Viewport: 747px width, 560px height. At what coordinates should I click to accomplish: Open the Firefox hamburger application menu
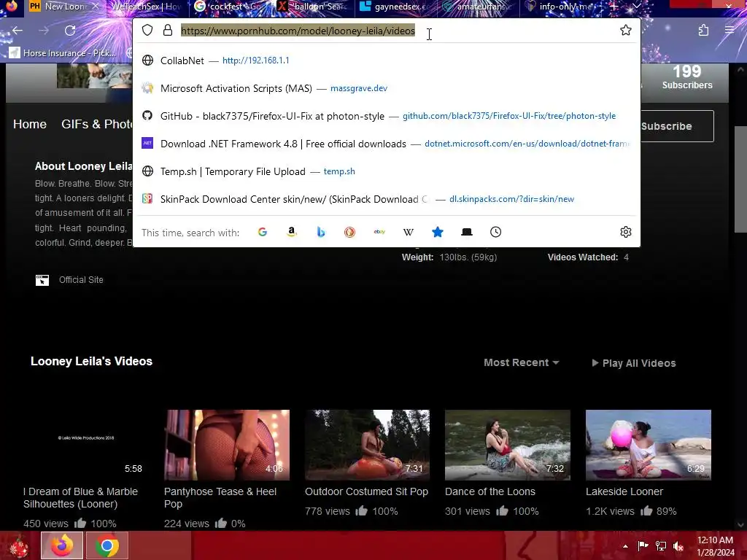(x=729, y=31)
